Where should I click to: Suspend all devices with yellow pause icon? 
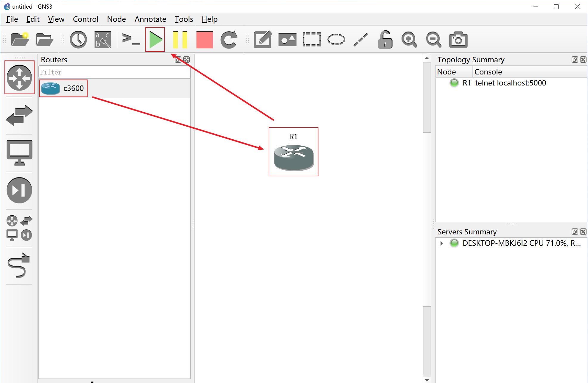180,40
